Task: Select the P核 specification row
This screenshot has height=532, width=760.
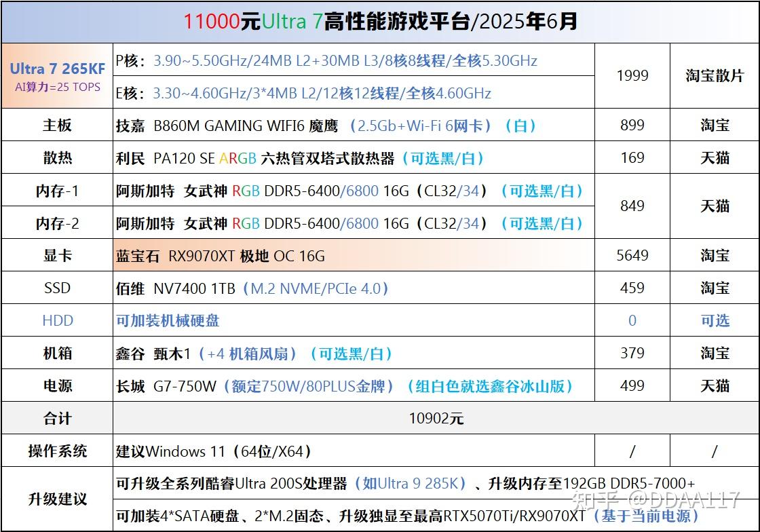Action: pyautogui.click(x=354, y=60)
